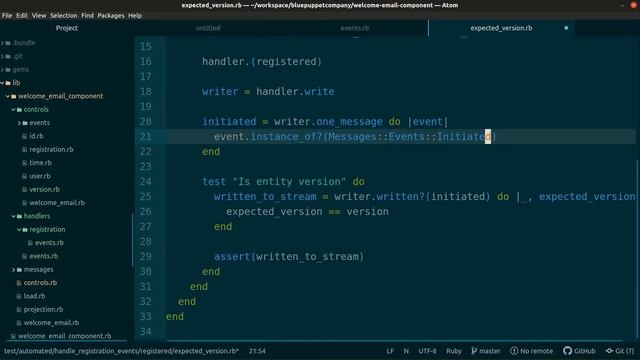The image size is (640, 360).
Task: Open id.rb in the tree
Action: (x=36, y=136)
